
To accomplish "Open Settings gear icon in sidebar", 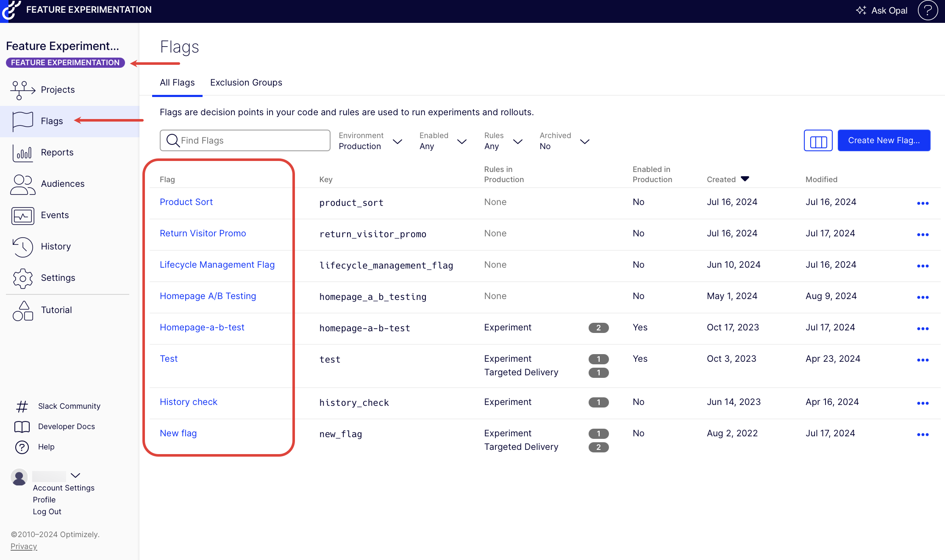I will coord(22,278).
